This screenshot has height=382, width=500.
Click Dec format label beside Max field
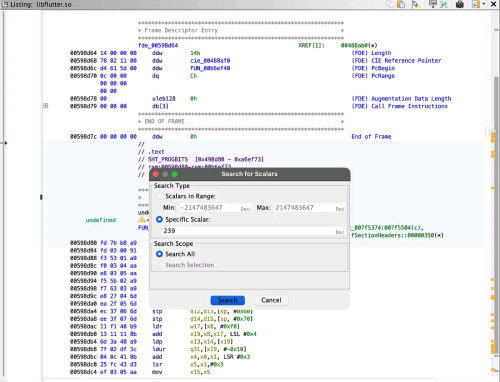(340, 209)
